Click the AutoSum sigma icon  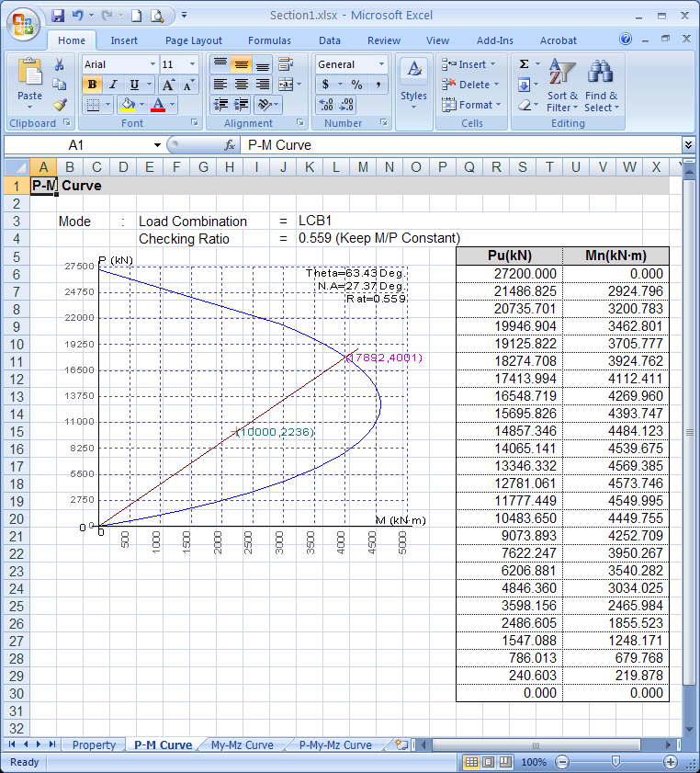(524, 64)
